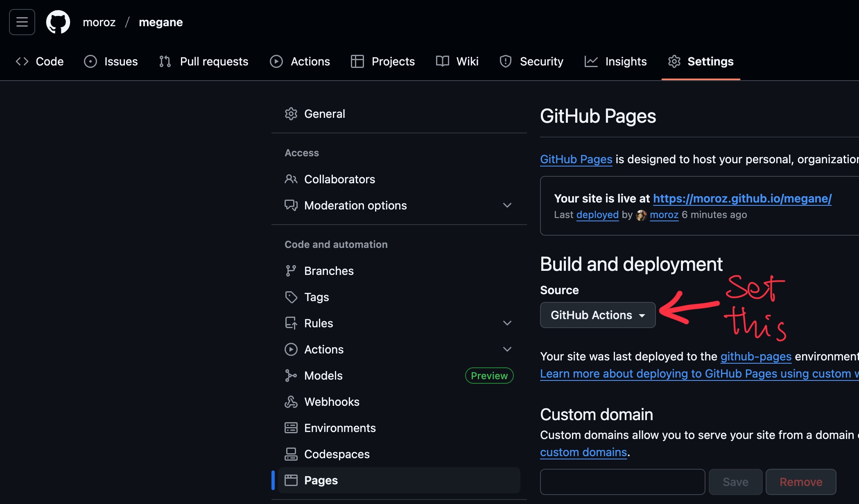The width and height of the screenshot is (859, 504).
Task: Click moroz avatar next to deployed text
Action: (641, 215)
